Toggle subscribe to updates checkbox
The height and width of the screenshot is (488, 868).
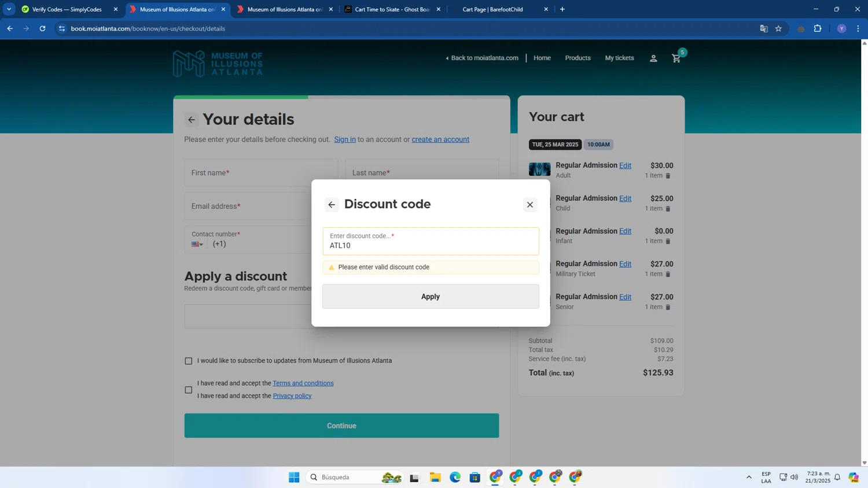click(189, 361)
